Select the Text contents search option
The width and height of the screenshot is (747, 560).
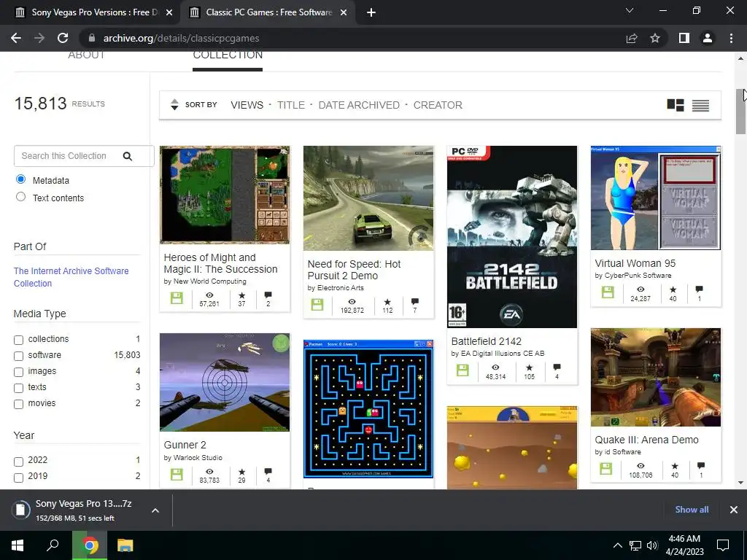pyautogui.click(x=20, y=197)
